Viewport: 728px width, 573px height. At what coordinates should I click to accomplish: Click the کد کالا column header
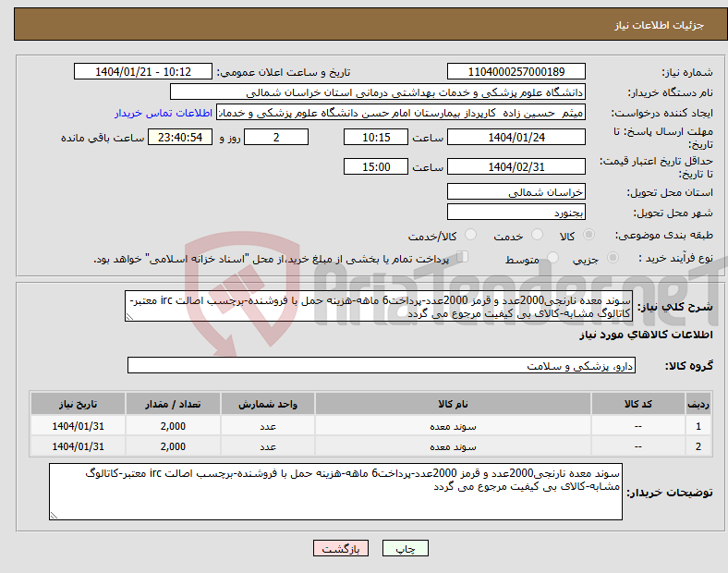pyautogui.click(x=638, y=404)
